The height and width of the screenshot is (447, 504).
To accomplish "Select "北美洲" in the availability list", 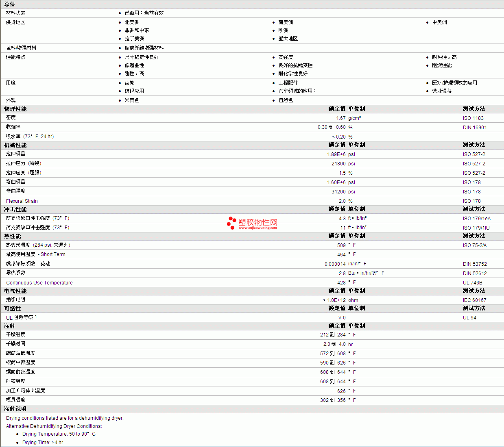I will click(x=132, y=22).
